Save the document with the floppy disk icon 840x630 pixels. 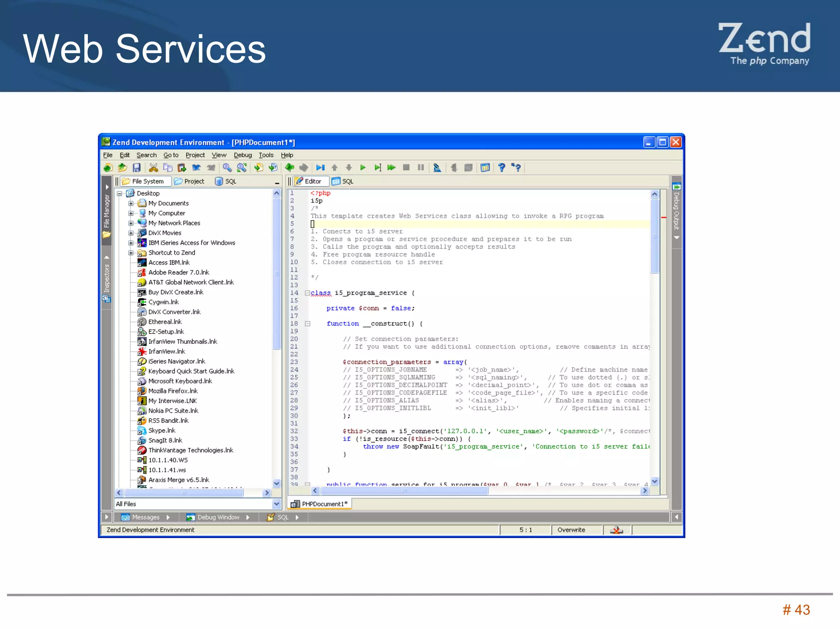137,167
